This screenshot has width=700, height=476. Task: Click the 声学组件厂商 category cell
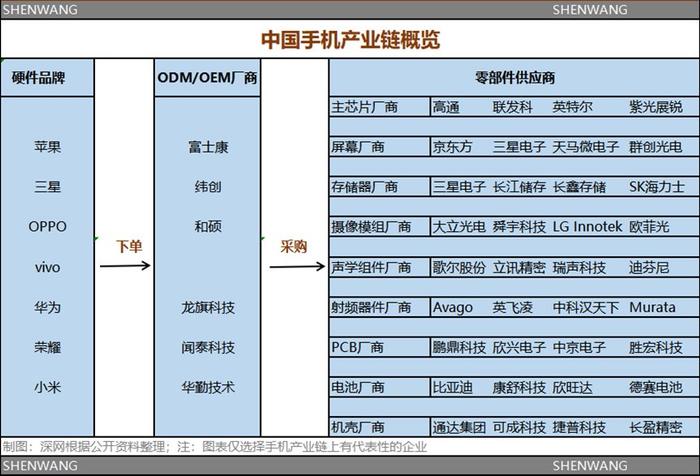pyautogui.click(x=380, y=267)
